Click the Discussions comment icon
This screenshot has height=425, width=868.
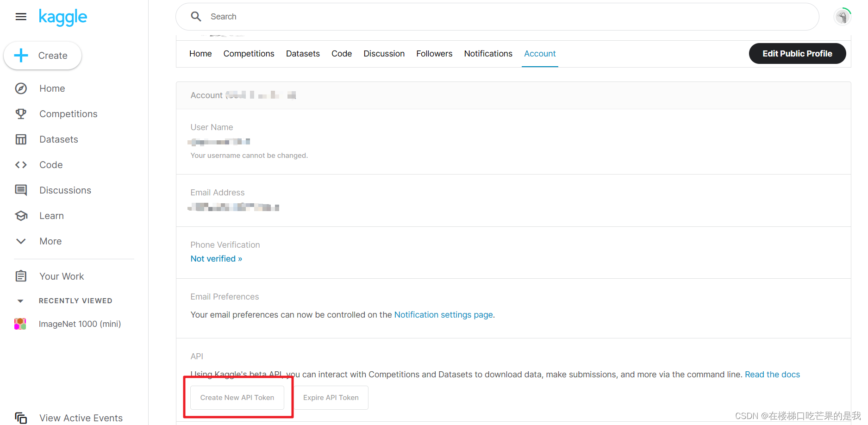21,190
